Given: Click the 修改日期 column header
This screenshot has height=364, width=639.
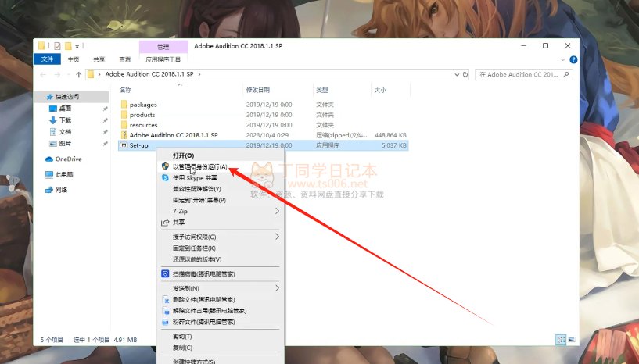Looking at the screenshot, I should coord(258,90).
